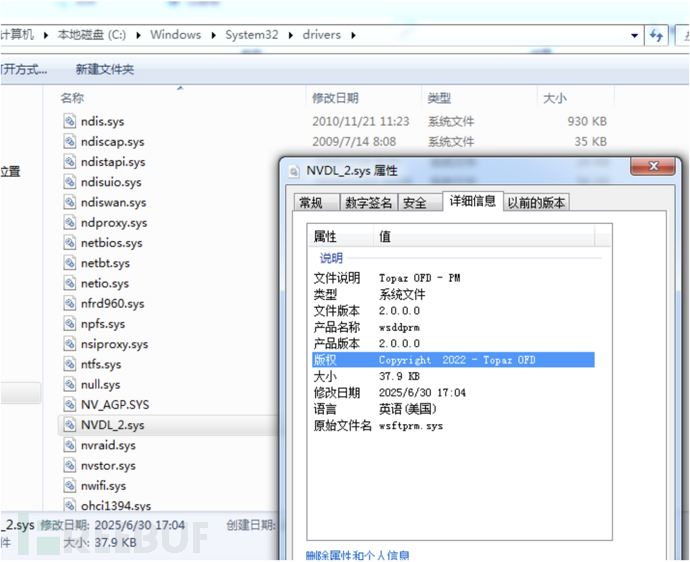
Task: Expand the arrow after 计算机 breadcrumb
Action: click(x=45, y=35)
